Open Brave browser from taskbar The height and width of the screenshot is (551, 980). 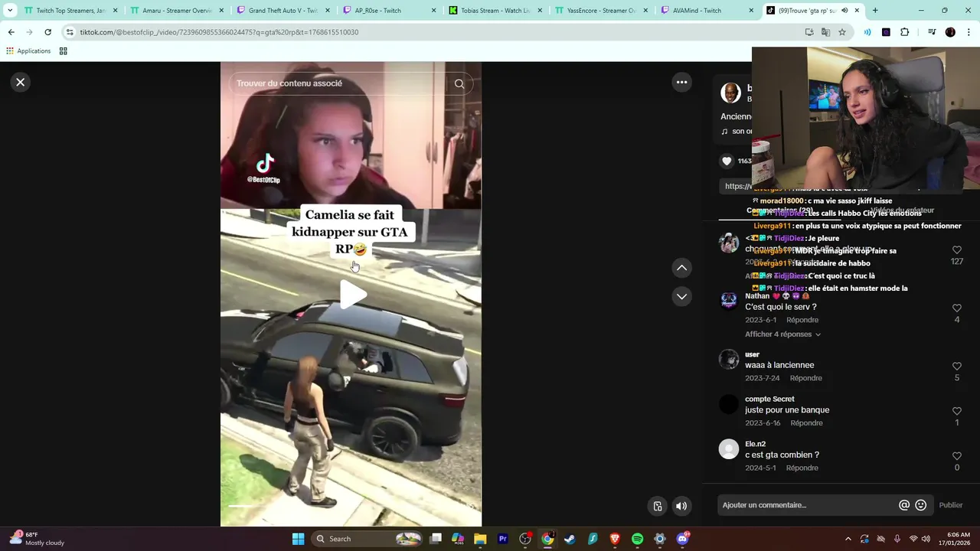(x=615, y=539)
